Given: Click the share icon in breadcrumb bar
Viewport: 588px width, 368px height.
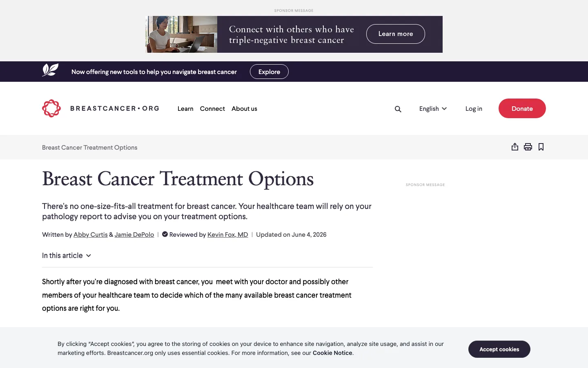Looking at the screenshot, I should point(515,147).
